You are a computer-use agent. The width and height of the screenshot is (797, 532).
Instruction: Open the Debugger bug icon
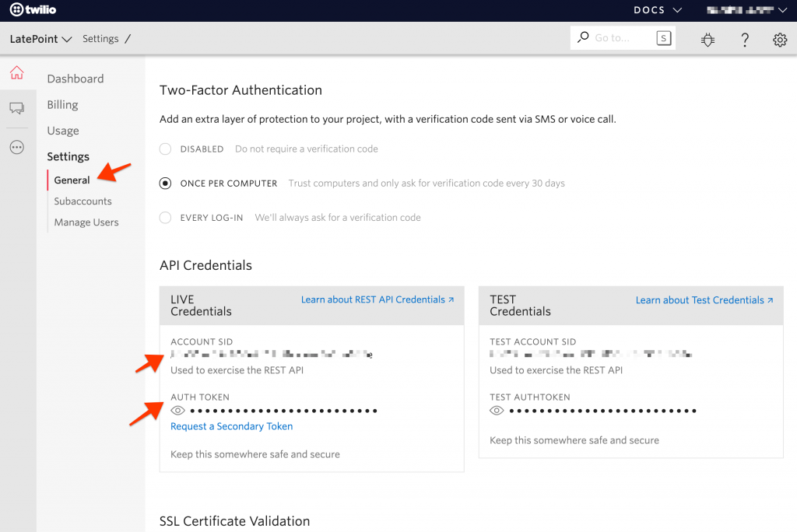(x=707, y=39)
